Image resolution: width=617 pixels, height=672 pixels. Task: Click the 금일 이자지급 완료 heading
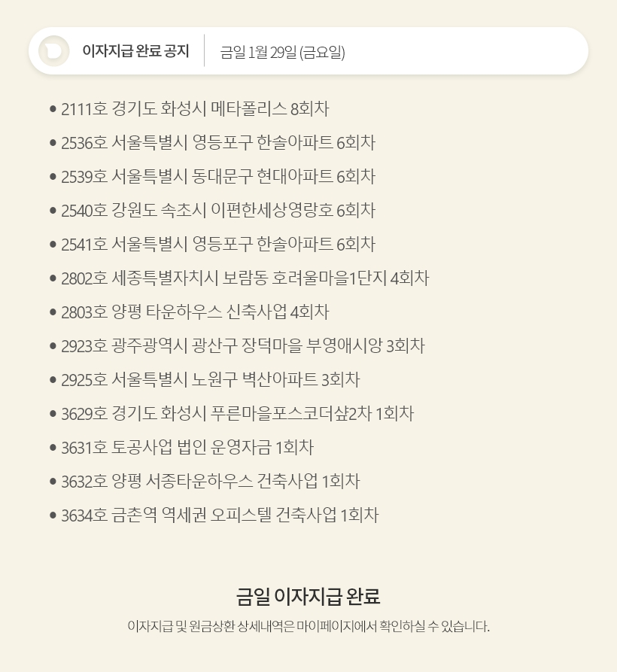tap(308, 597)
